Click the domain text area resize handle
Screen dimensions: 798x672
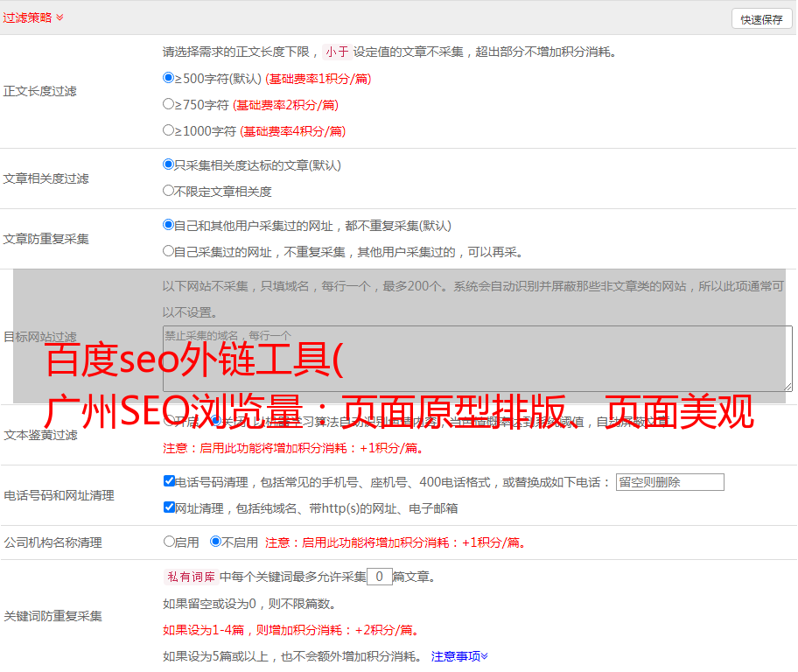[787, 386]
